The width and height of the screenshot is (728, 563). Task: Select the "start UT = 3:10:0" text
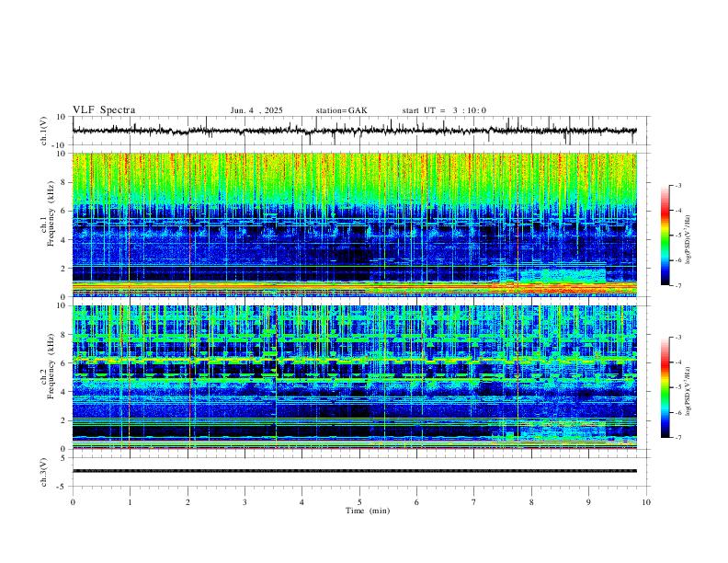[x=444, y=110]
